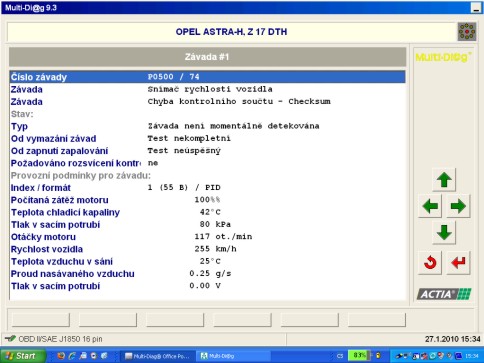Image resolution: width=484 pixels, height=363 pixels.
Task: Open the Windows Start menu
Action: 22,356
